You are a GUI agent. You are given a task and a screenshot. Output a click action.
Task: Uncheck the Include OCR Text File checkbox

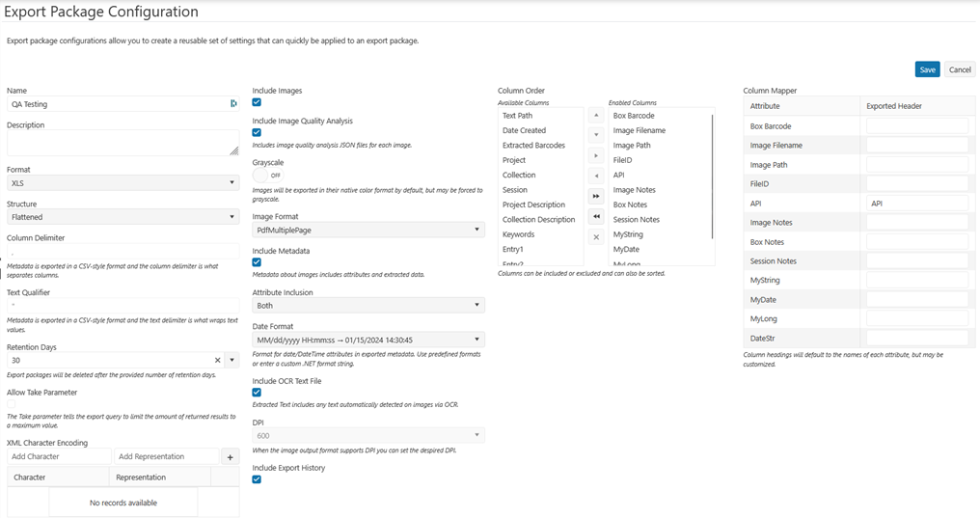click(257, 393)
